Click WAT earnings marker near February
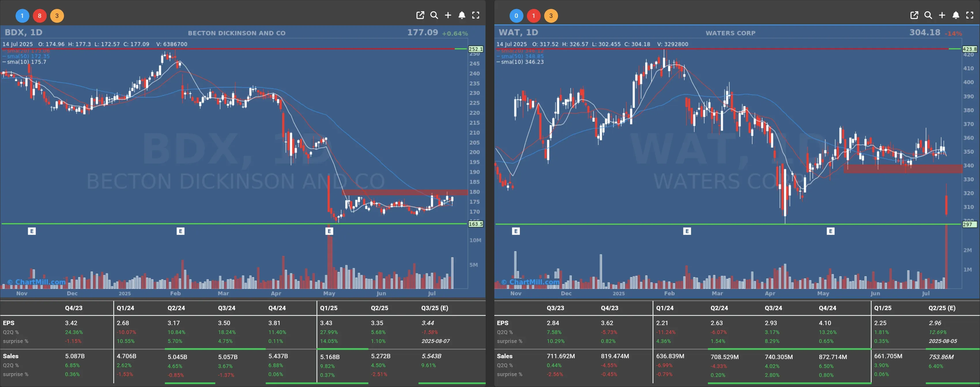 coord(687,231)
